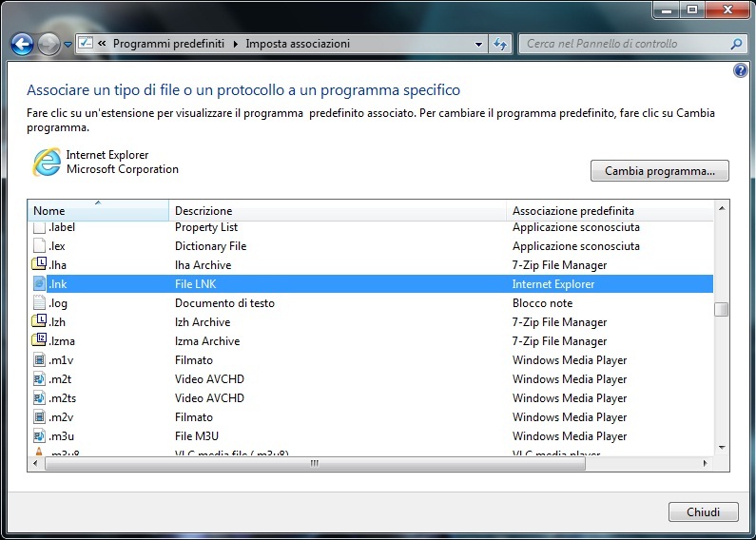Select the .lha extension name

click(x=57, y=264)
